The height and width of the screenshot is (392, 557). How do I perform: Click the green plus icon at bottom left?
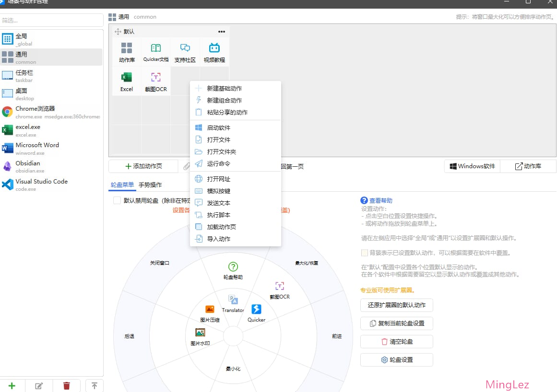(12, 385)
